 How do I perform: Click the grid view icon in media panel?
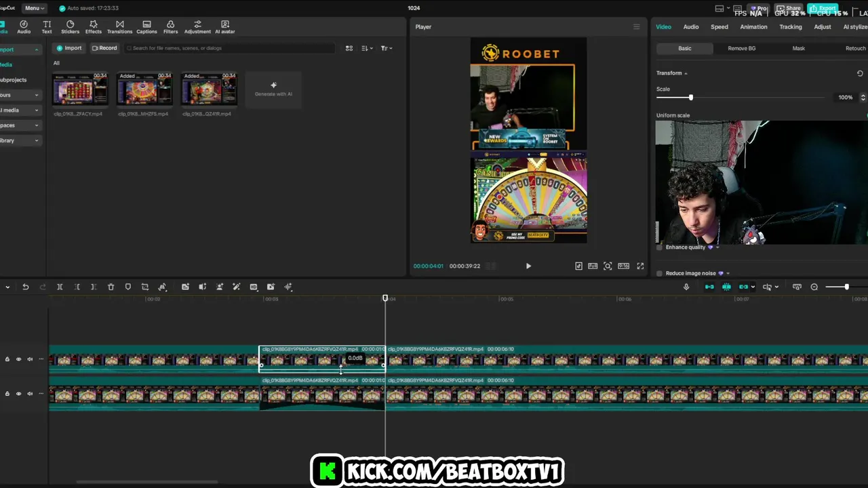349,48
